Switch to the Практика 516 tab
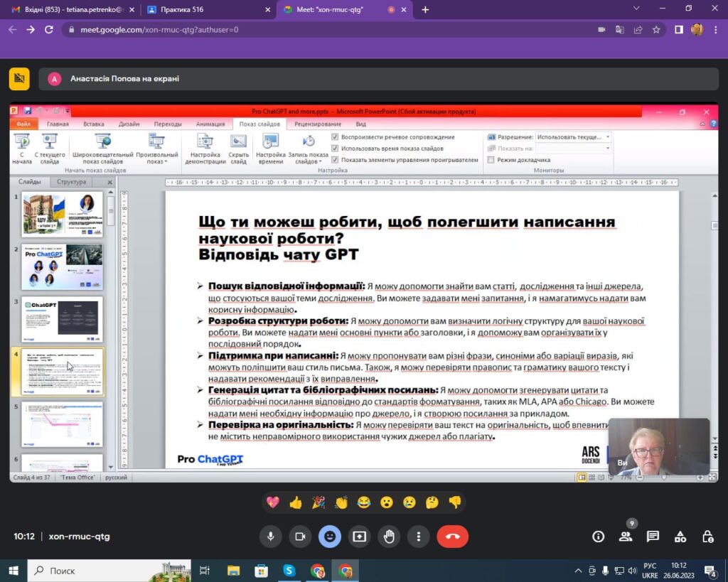Viewport: 728px width, 582px height. click(206, 10)
